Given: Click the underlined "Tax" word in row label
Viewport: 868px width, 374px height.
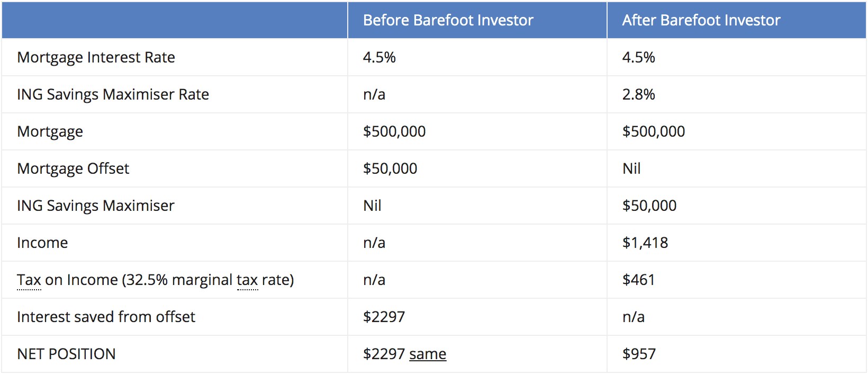Looking at the screenshot, I should pos(29,280).
